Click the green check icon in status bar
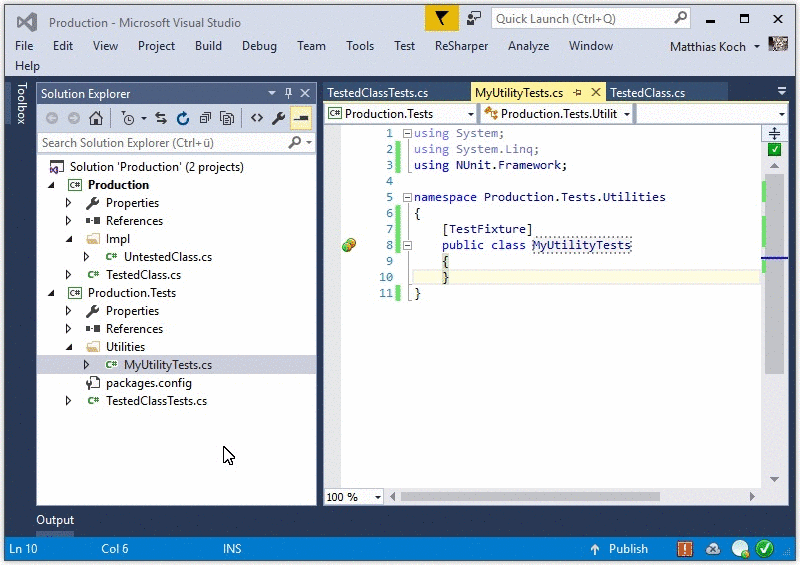The width and height of the screenshot is (800, 565). pos(764,549)
